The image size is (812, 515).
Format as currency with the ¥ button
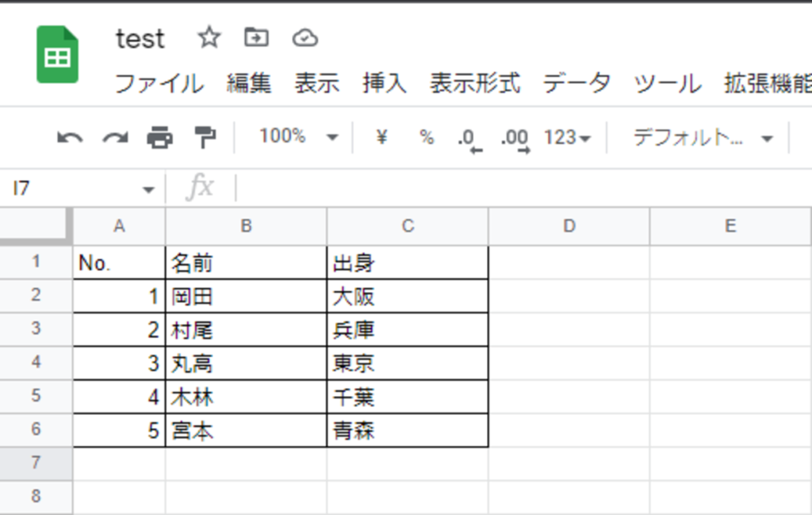pyautogui.click(x=382, y=137)
